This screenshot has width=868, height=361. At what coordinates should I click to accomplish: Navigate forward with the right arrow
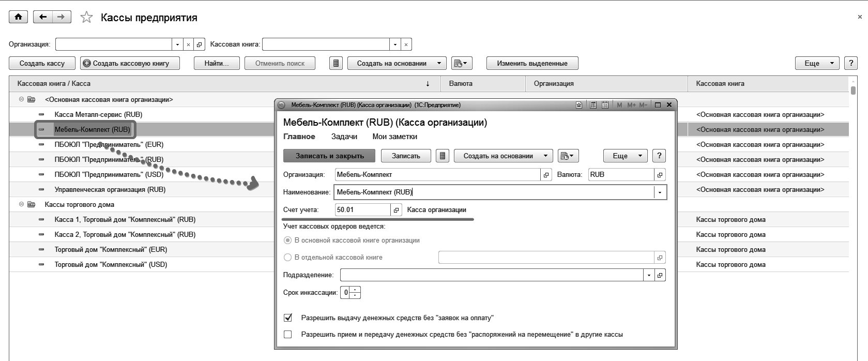click(x=61, y=17)
